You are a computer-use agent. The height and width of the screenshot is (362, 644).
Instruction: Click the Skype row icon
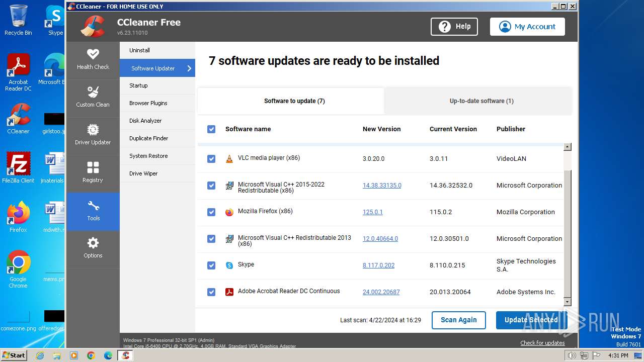click(x=229, y=265)
